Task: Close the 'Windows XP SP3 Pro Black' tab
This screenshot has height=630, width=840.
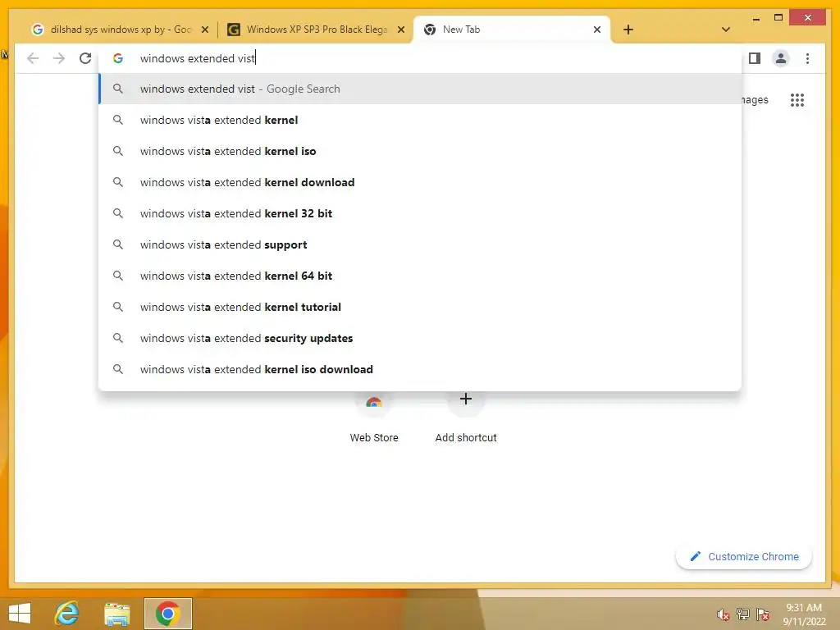Action: click(x=400, y=30)
